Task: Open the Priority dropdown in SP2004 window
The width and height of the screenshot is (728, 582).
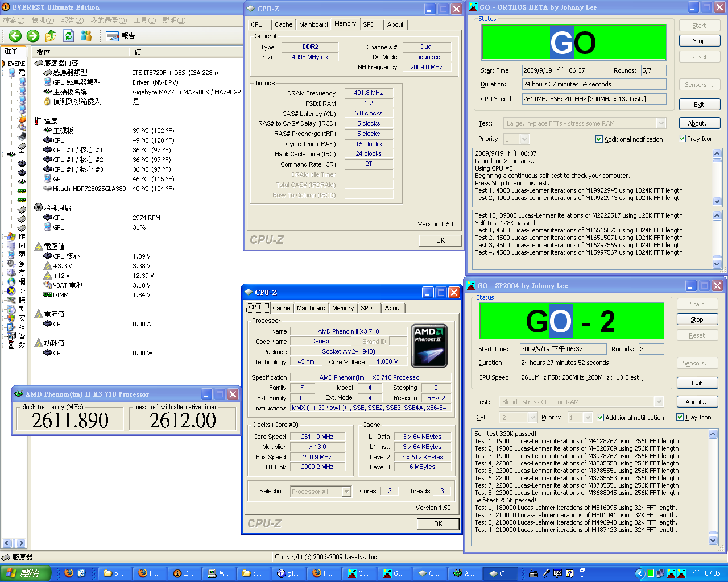Action: [588, 418]
